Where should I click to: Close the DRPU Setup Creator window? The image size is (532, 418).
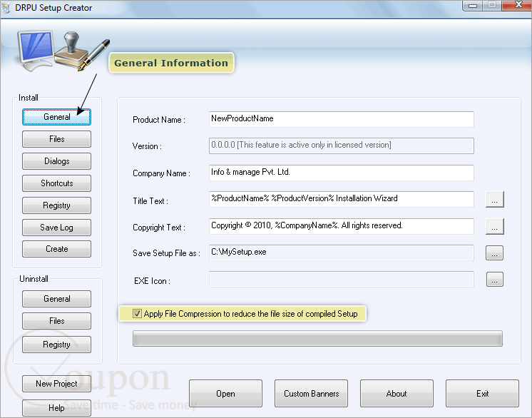pos(517,5)
